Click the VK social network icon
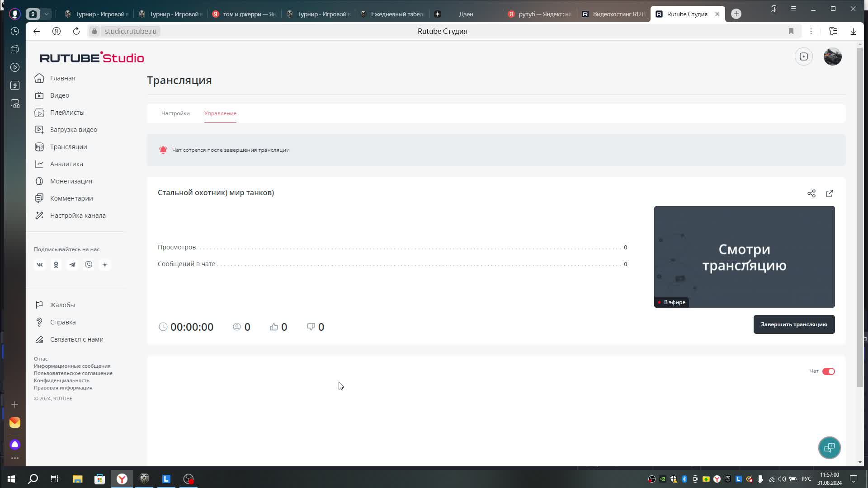868x488 pixels. click(40, 265)
